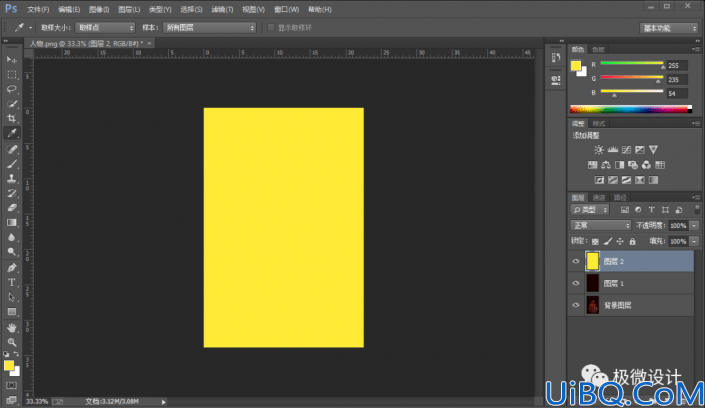Image resolution: width=705 pixels, height=408 pixels.
Task: Select the Rectangular Marquee tool
Action: point(12,75)
